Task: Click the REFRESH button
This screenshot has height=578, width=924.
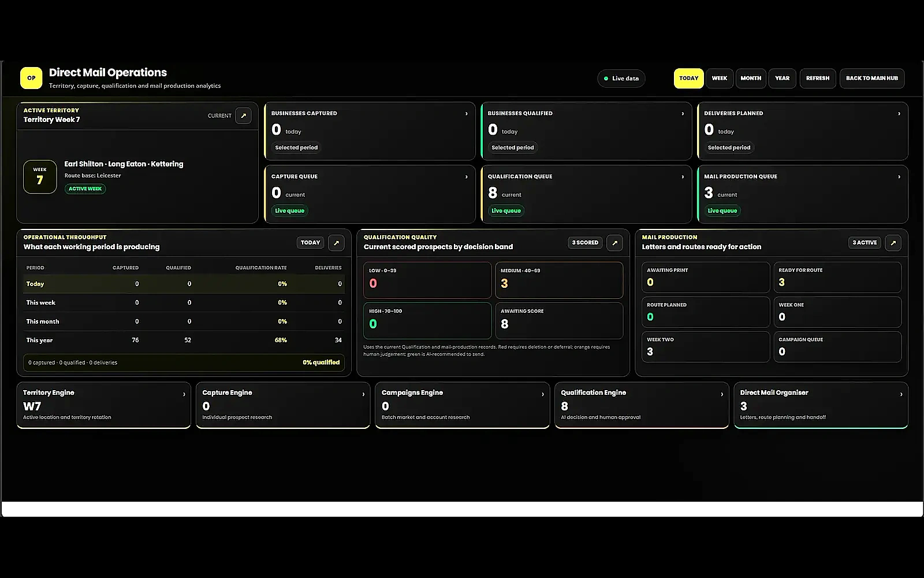Action: pos(818,79)
